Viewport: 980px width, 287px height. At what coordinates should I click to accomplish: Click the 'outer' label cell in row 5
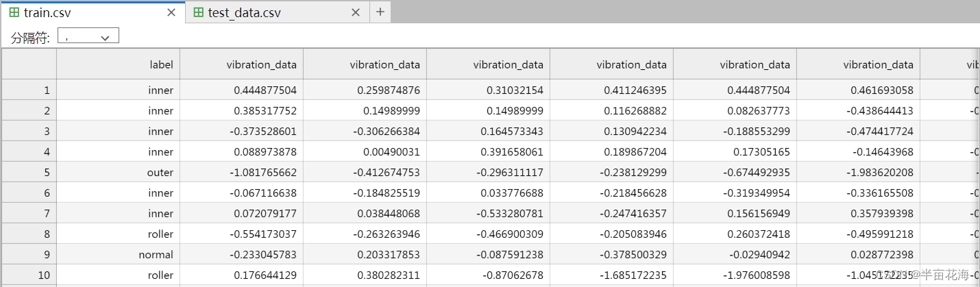118,172
